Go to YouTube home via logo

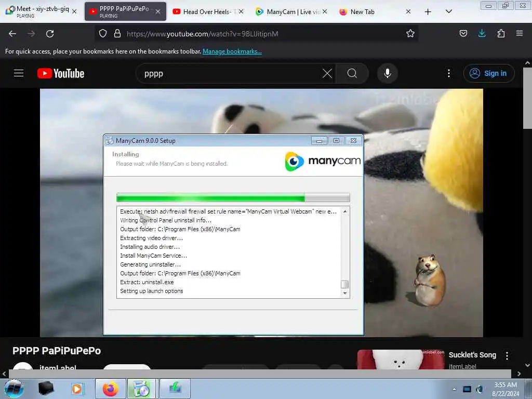pyautogui.click(x=61, y=73)
